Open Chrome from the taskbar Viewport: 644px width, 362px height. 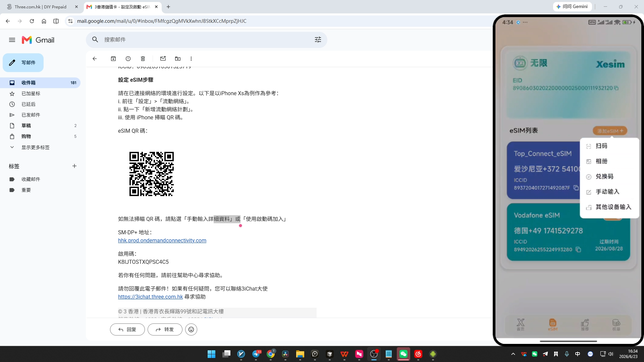pos(271,354)
